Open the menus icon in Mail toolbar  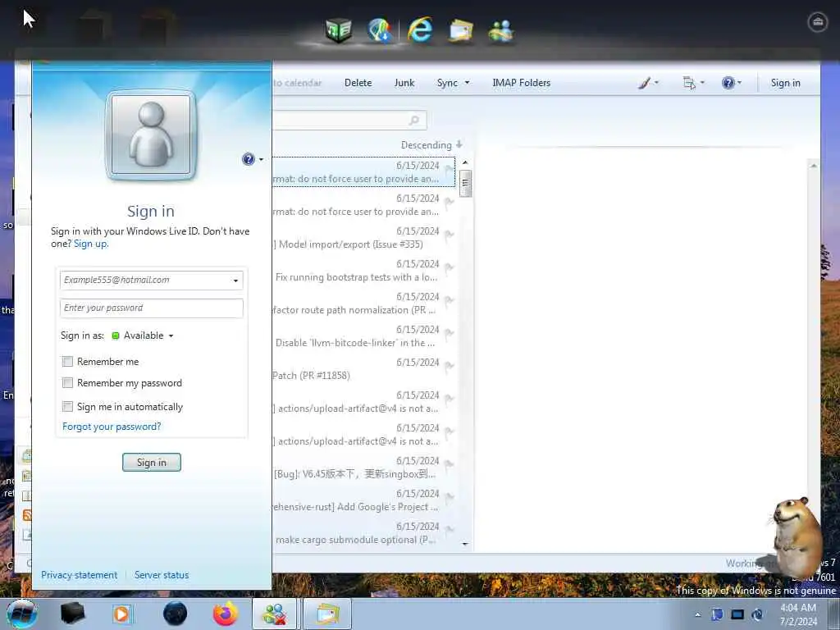[689, 83]
